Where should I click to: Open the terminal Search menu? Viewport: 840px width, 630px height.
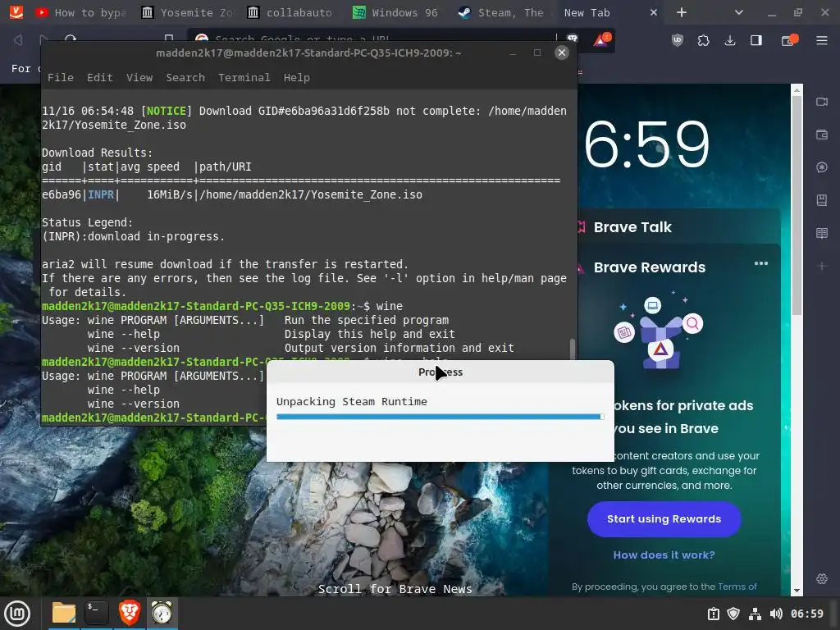click(x=185, y=78)
